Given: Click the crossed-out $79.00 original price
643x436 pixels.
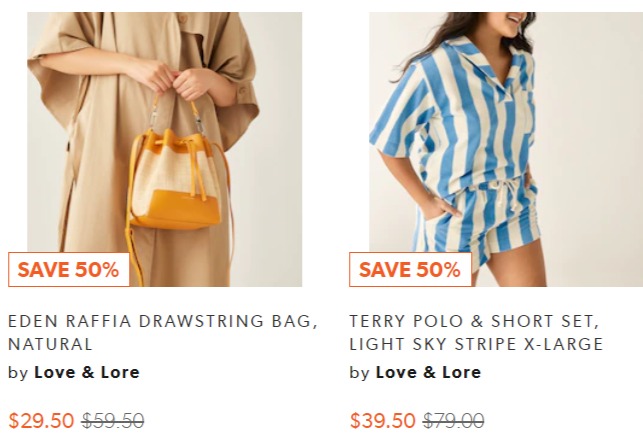Looking at the screenshot, I should (x=454, y=420).
